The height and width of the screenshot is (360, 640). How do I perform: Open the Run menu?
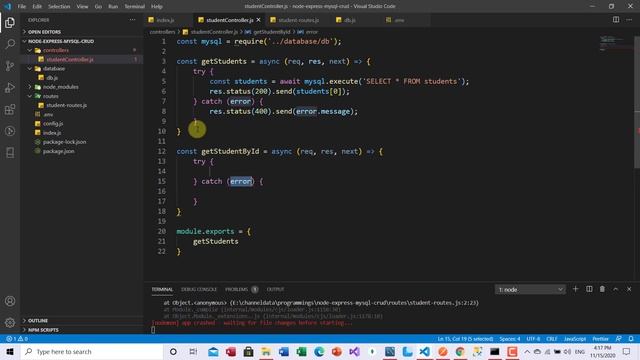[x=113, y=6]
